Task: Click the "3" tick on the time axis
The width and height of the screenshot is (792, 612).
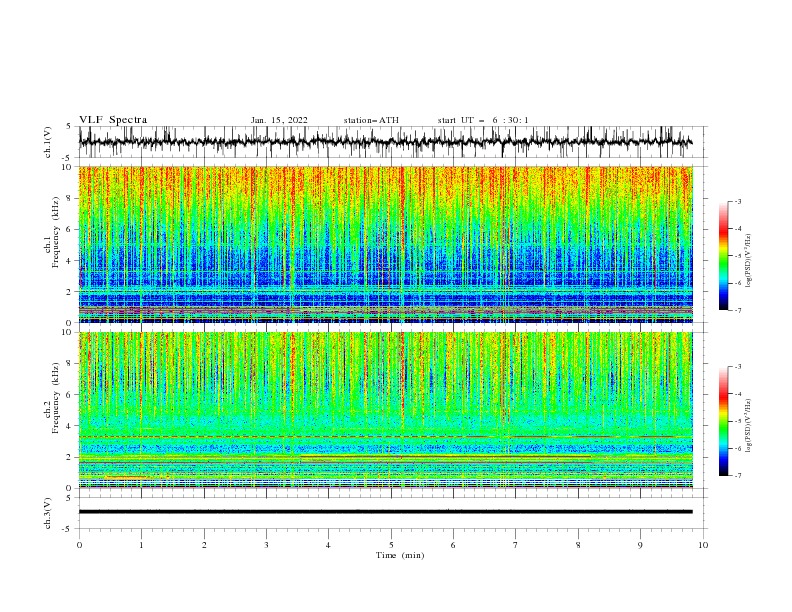Action: [266, 545]
